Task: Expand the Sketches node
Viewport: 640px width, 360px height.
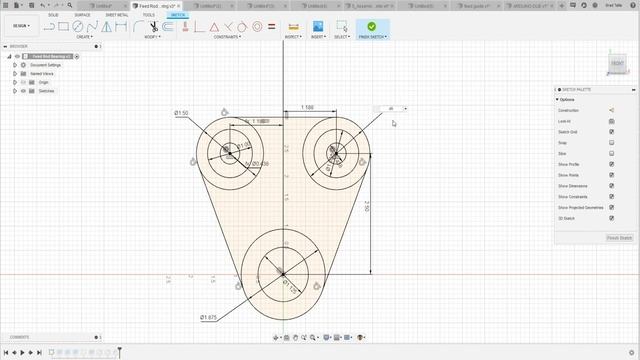Action: tap(15, 91)
